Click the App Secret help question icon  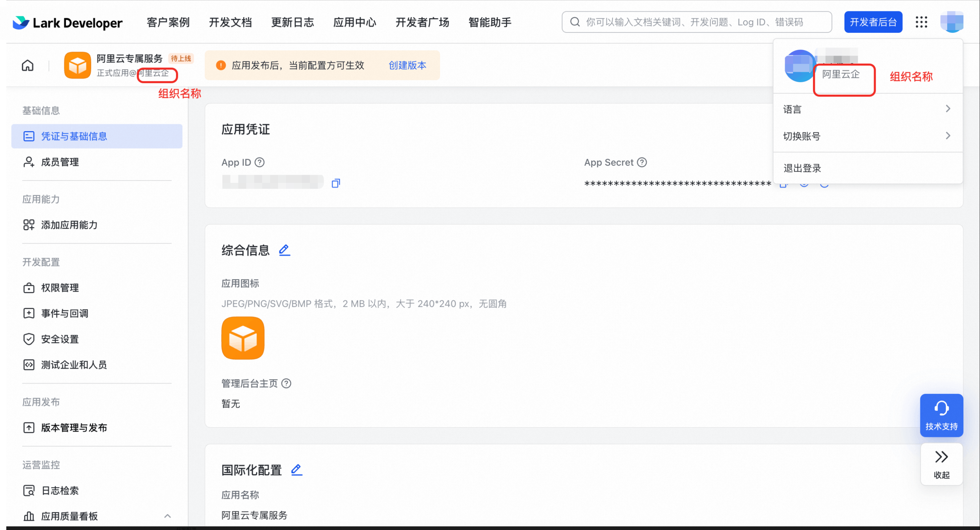[642, 162]
